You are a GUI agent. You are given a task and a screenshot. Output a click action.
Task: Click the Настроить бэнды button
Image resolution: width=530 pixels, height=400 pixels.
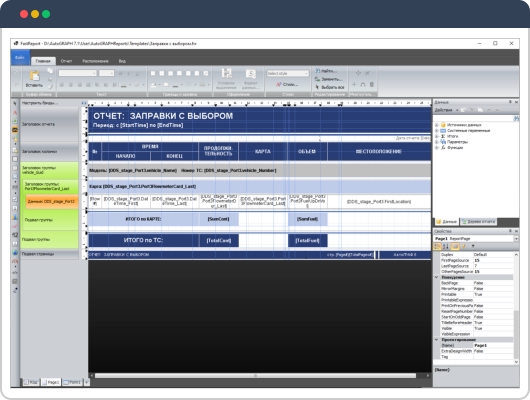(x=40, y=103)
